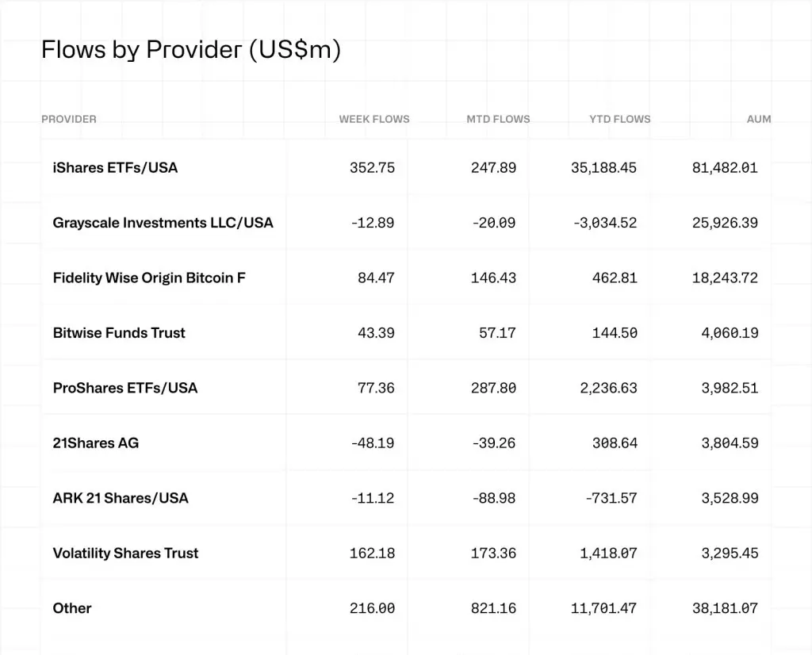This screenshot has height=655, width=812.
Task: Click the MTD FLOWS column header
Action: pos(498,119)
